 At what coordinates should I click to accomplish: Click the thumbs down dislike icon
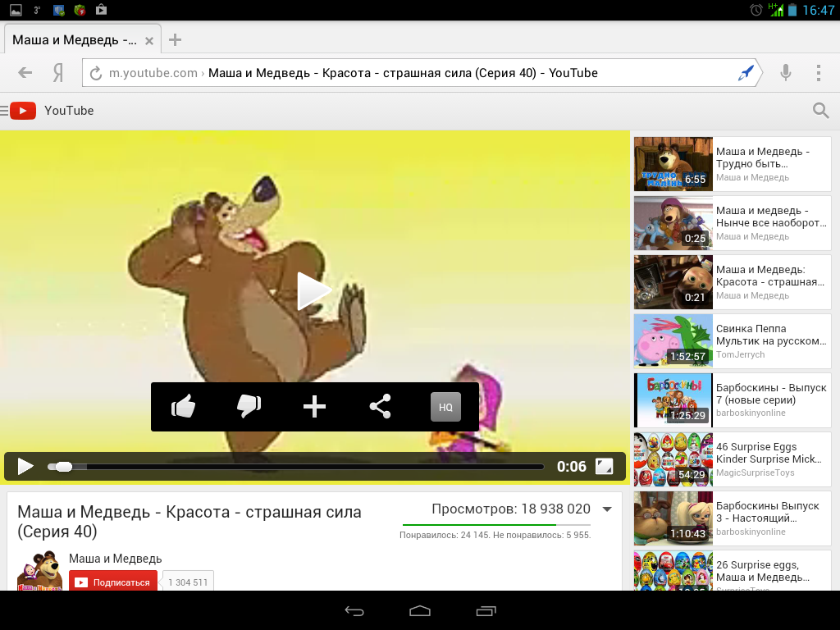[249, 407]
